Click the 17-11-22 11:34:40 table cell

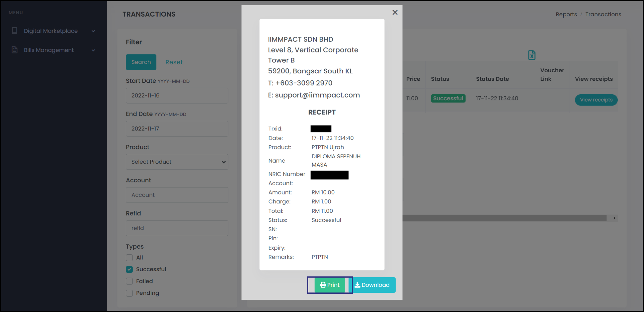point(497,98)
